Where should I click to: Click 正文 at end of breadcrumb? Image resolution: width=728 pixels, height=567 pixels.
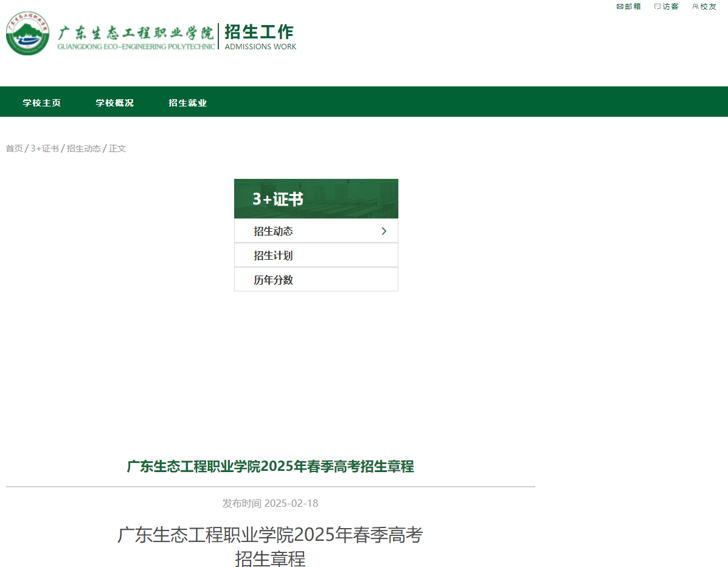[x=117, y=148]
